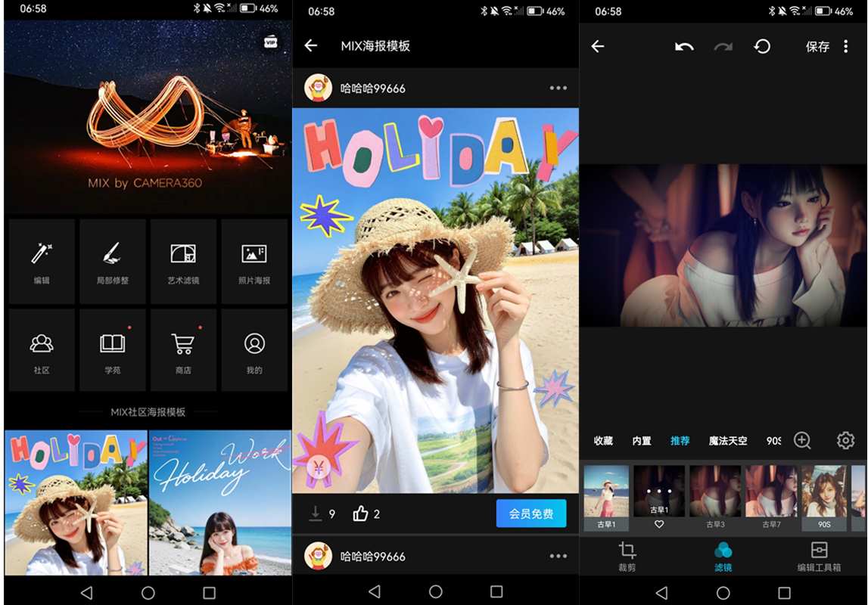Save the photo with 保存
The height and width of the screenshot is (605, 868).
[817, 47]
